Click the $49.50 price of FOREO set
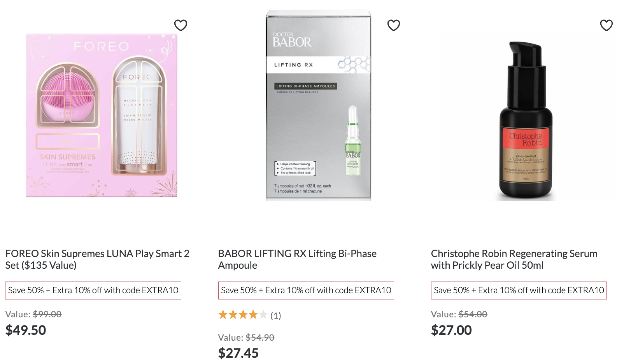The image size is (631, 364). 26,330
